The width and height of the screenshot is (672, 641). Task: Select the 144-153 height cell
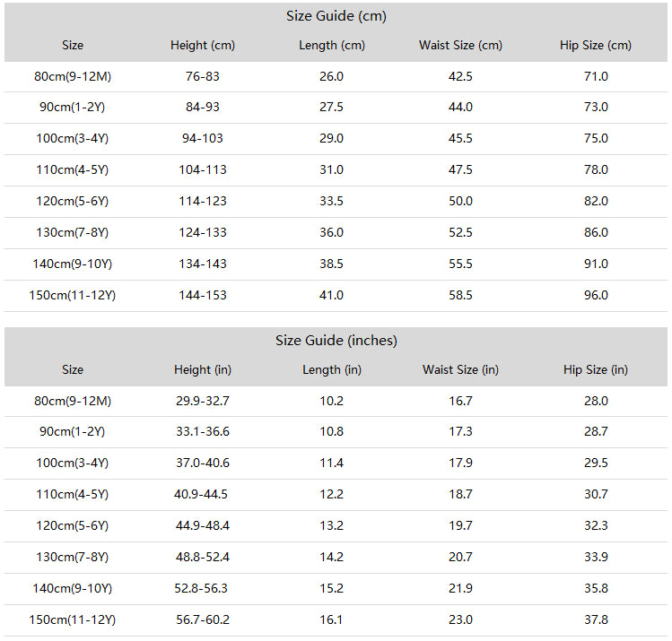pos(202,295)
